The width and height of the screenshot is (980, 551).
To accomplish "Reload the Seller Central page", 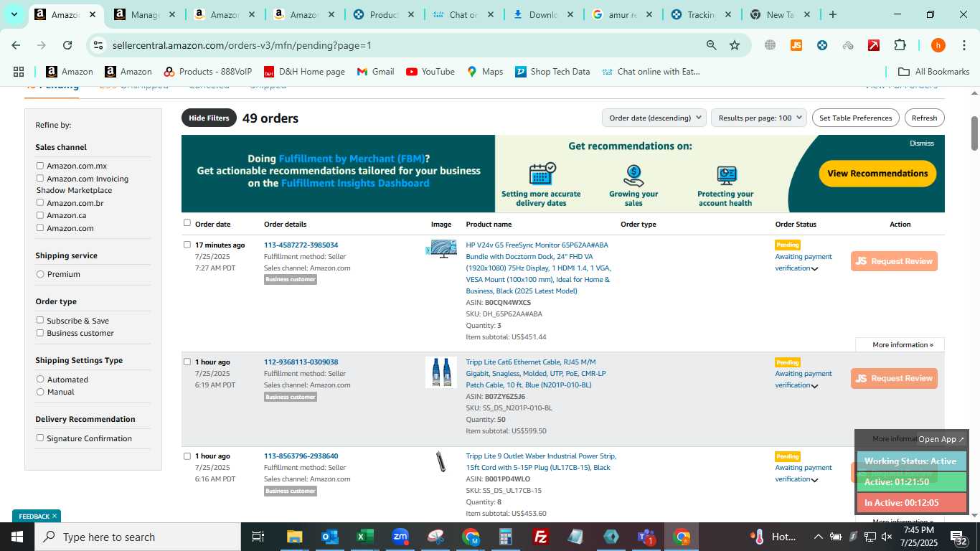I will pos(67,45).
